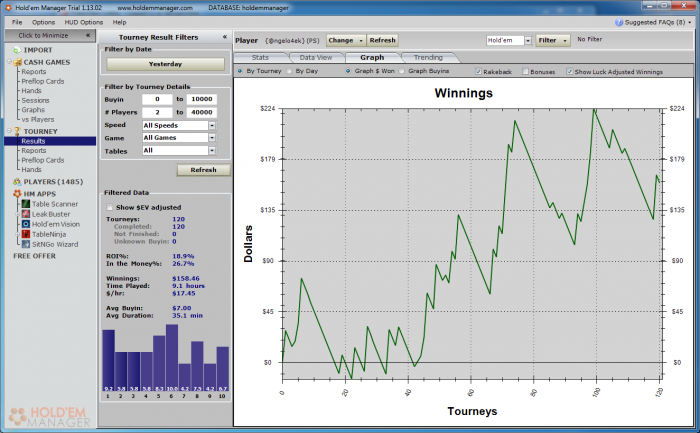
Task: Click the Yesterday date filter button
Action: (x=165, y=64)
